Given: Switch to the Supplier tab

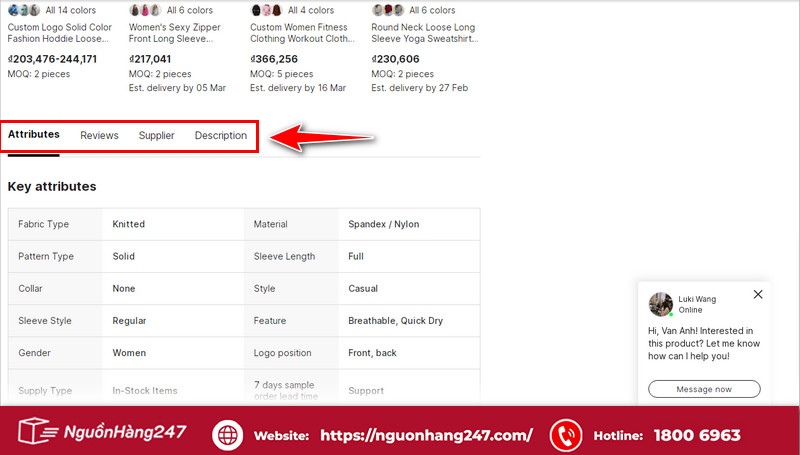Looking at the screenshot, I should [x=156, y=135].
